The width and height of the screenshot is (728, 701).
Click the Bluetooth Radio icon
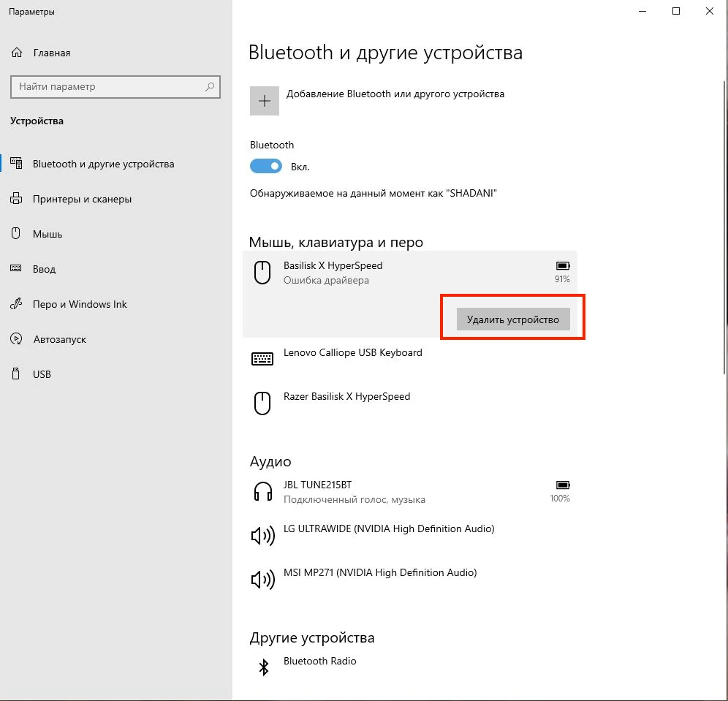tap(264, 667)
